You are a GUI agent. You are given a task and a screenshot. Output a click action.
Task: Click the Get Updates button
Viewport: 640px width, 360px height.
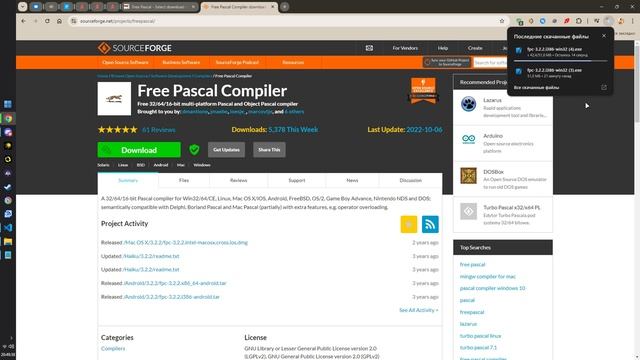[x=226, y=150]
